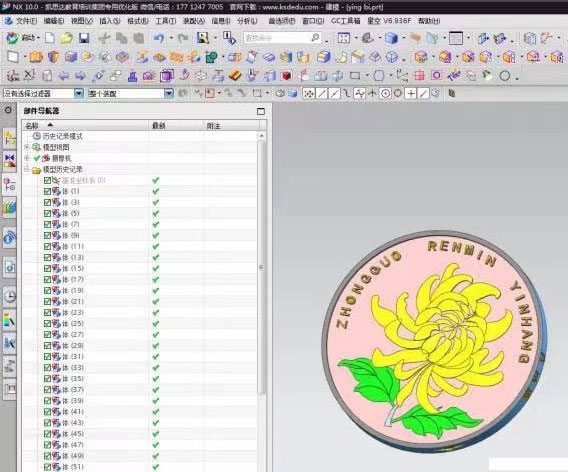Uncheck the checkbox for body (1)
Viewport: 568px width, 472px height.
tap(47, 191)
